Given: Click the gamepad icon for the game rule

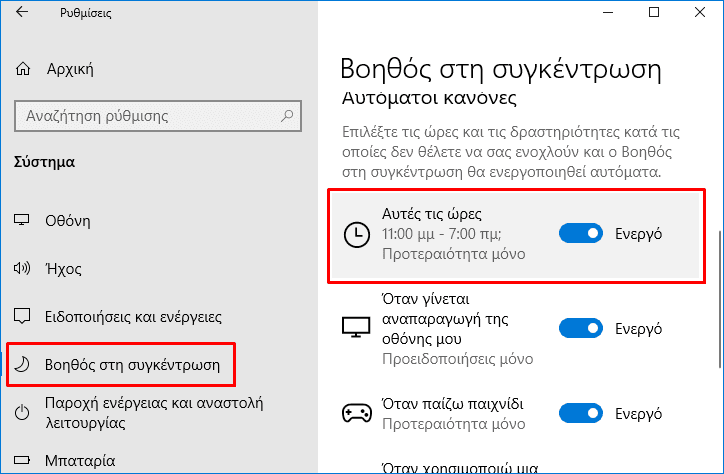Looking at the screenshot, I should (355, 413).
